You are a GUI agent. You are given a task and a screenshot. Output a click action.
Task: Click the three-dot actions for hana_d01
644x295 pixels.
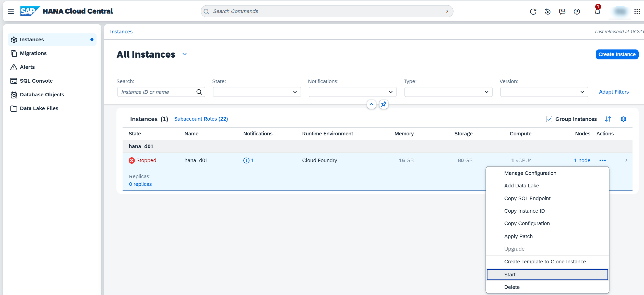[x=602, y=160]
